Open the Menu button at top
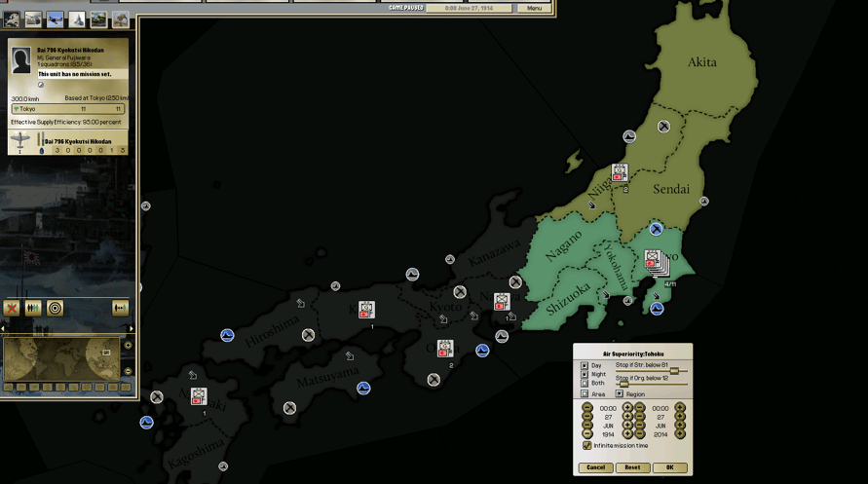 [x=534, y=8]
